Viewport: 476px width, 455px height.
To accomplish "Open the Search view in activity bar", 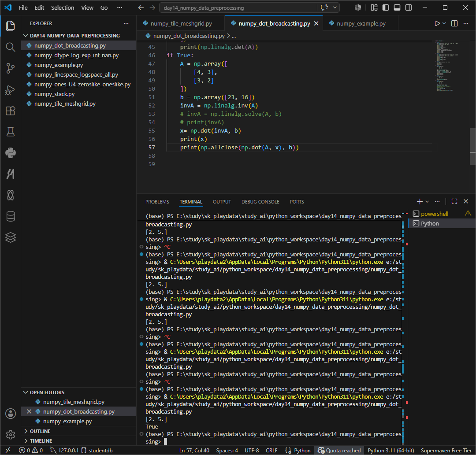I will (x=10, y=47).
